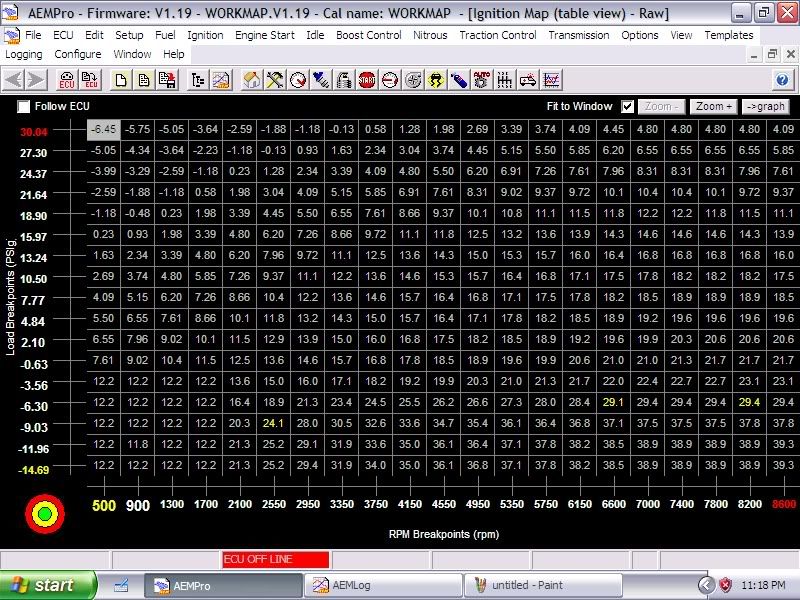Screen dimensions: 800x600
Task: Open the AEMPro child window system icon
Action: tap(11, 35)
